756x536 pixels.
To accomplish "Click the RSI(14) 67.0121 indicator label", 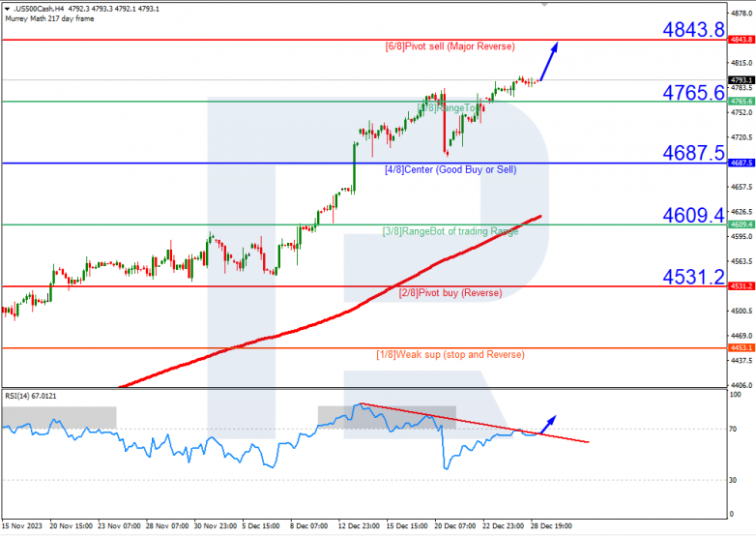I will tap(30, 396).
